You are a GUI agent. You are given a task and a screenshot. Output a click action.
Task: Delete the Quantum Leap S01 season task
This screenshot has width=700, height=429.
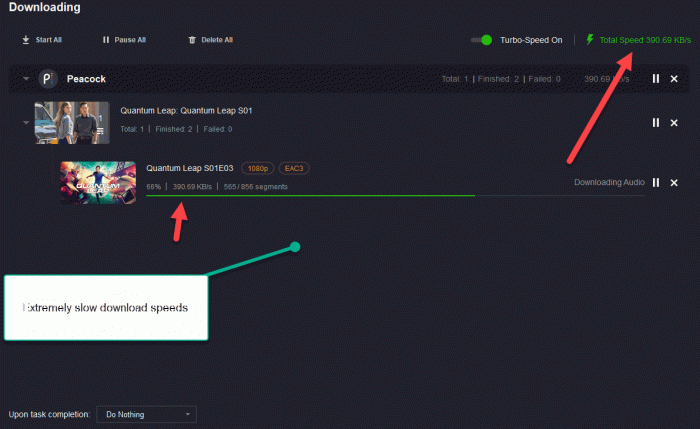pyautogui.click(x=674, y=122)
